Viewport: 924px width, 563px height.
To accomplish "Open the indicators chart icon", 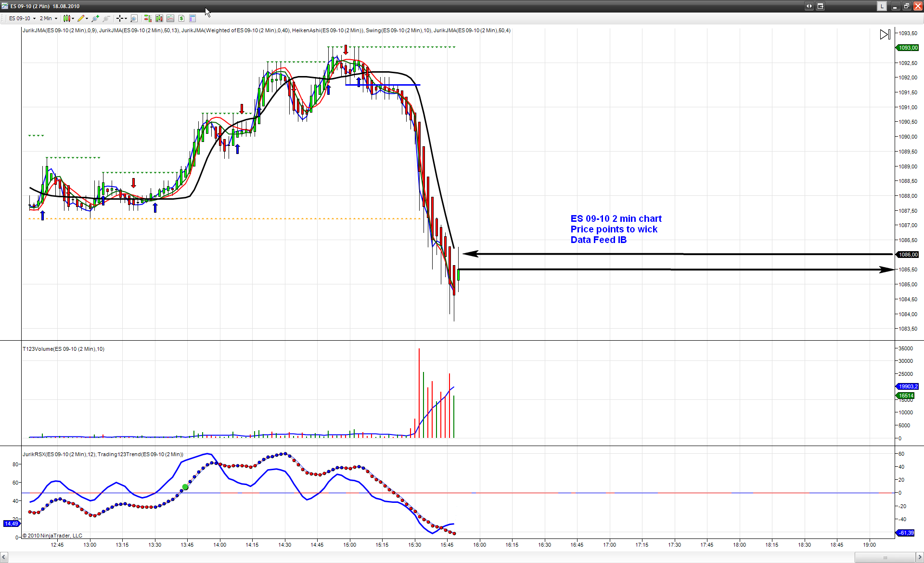I will pos(170,18).
